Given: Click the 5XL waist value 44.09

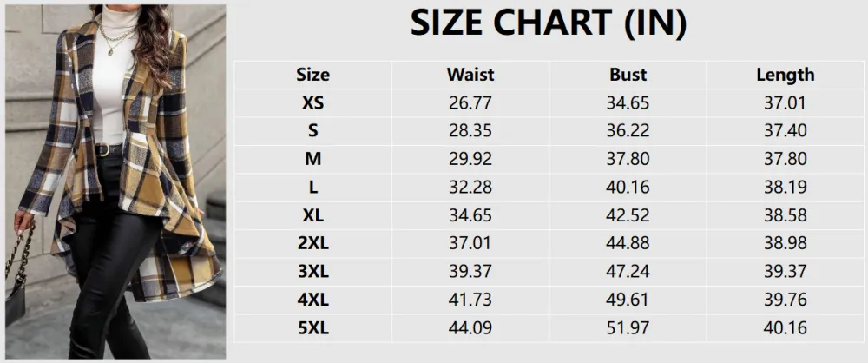Looking at the screenshot, I should click(x=470, y=327).
